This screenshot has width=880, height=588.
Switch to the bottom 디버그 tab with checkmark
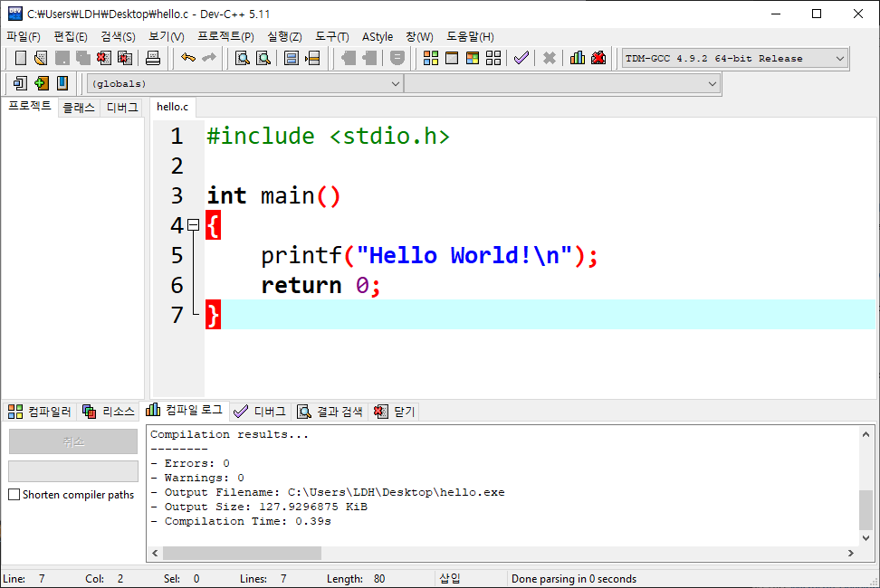[259, 412]
